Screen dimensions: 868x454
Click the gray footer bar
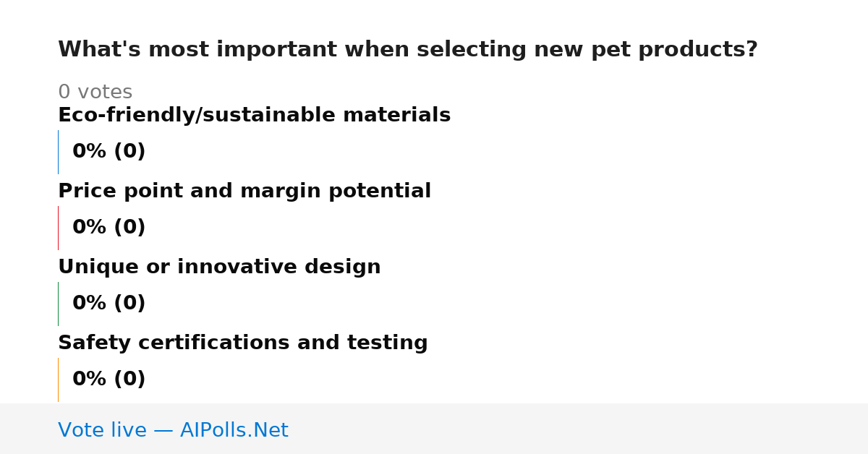434,429
